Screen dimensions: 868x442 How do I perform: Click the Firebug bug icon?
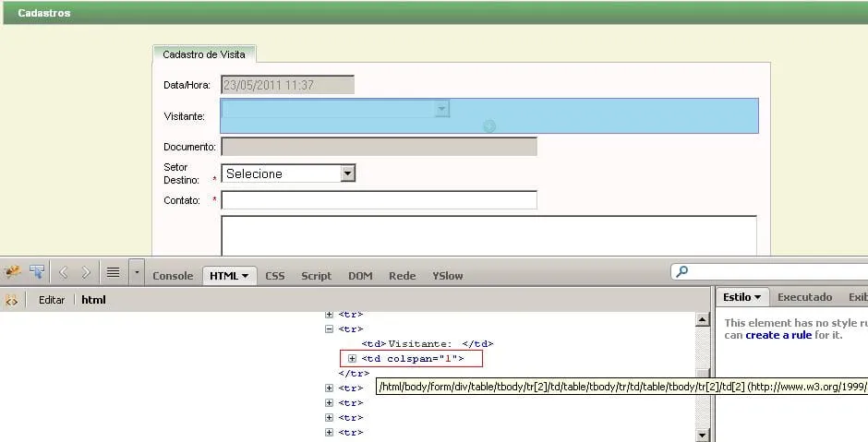coord(12,271)
